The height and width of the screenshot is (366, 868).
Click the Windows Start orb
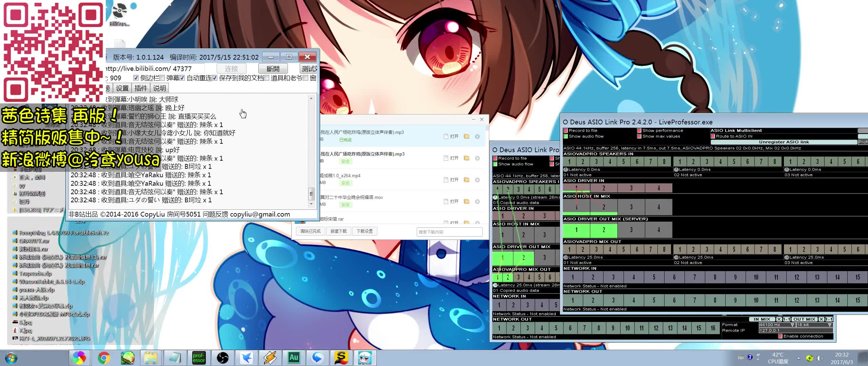(11, 358)
